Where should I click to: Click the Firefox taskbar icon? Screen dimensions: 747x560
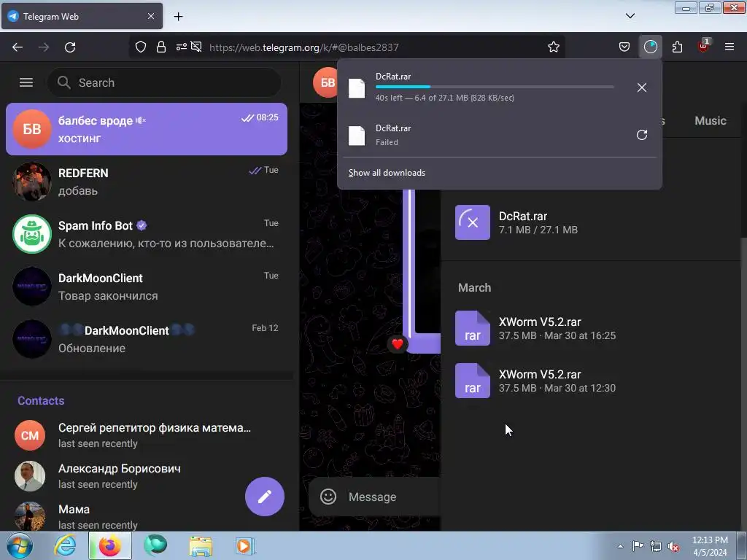[110, 545]
